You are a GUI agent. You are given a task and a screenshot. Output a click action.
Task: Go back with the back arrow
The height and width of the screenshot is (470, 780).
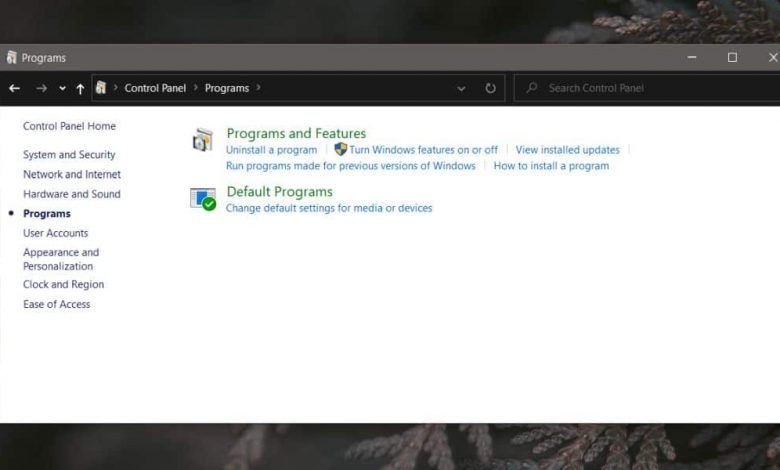coord(14,89)
